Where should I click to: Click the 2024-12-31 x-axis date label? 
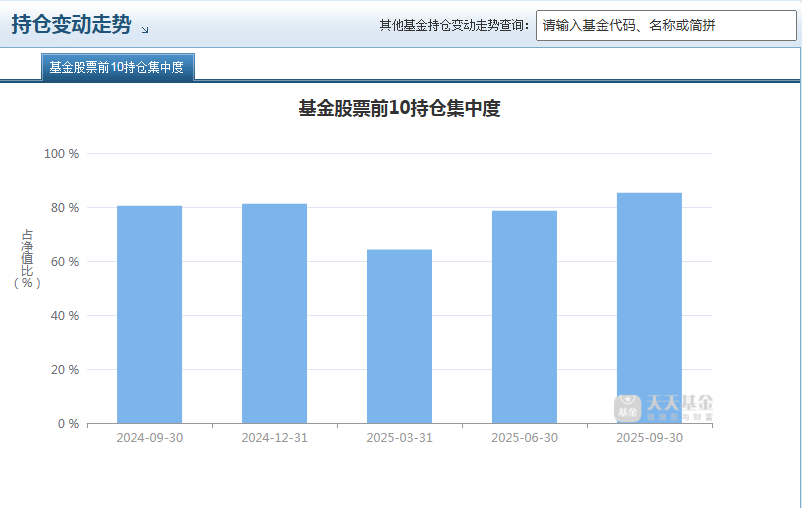275,438
